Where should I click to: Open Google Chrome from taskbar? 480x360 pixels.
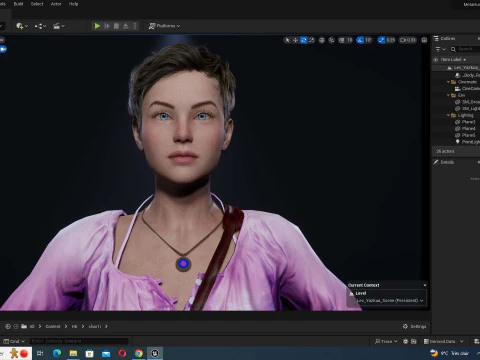(138, 353)
